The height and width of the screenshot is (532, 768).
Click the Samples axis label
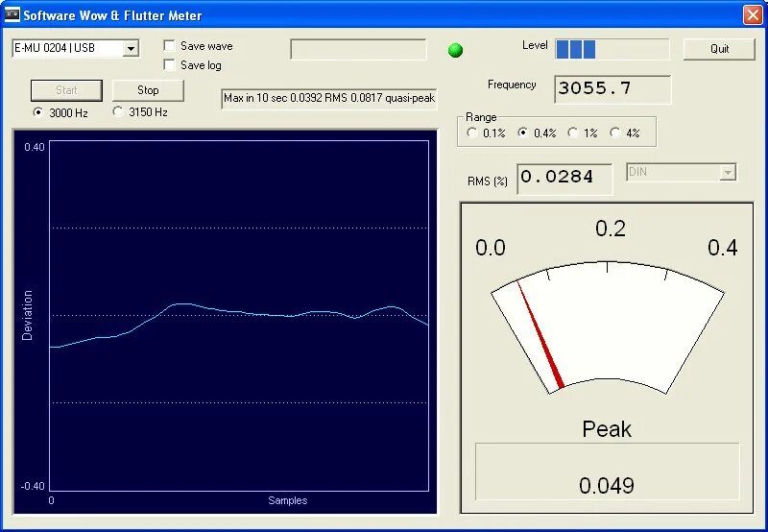(287, 500)
